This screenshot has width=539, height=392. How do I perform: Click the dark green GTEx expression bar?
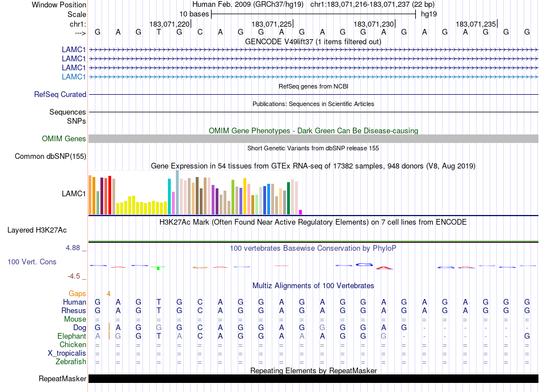coord(288,199)
